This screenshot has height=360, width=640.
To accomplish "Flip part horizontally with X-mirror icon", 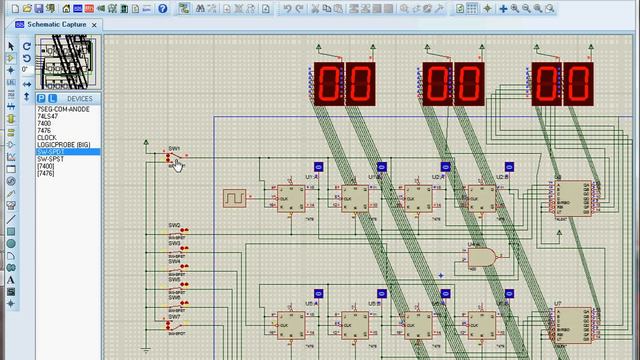I will [x=27, y=84].
